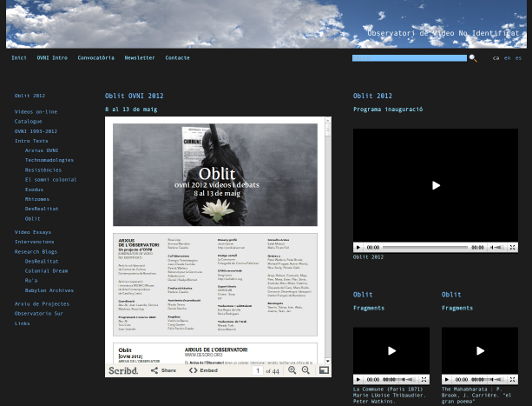The height and width of the screenshot is (406, 532).
Task: Click Scribd zoom in magnifier icon
Action: point(292,370)
